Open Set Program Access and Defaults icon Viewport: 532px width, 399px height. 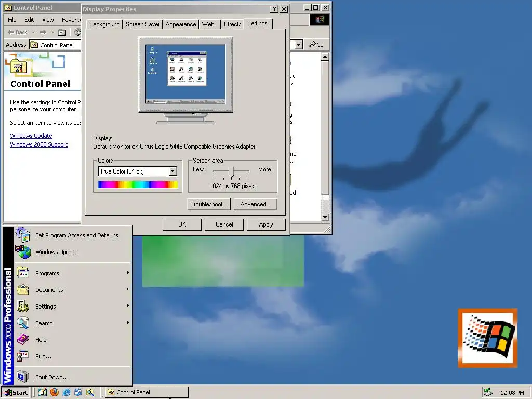click(x=23, y=235)
